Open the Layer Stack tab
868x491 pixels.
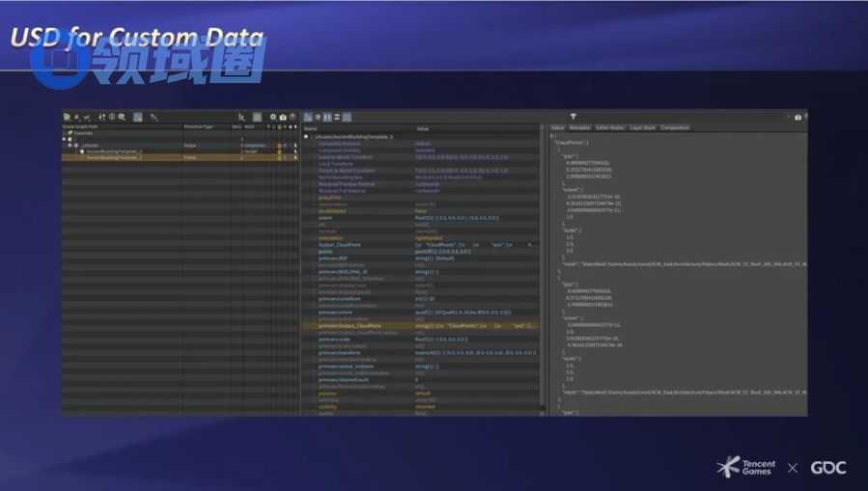pyautogui.click(x=643, y=127)
